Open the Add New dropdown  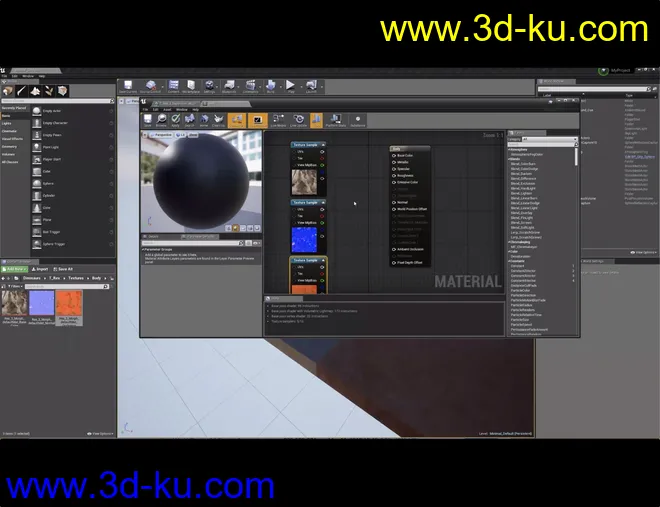point(17,269)
